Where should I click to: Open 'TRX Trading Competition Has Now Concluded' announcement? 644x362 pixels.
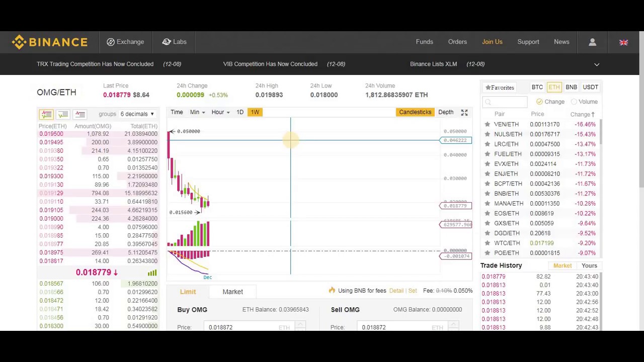[95, 64]
